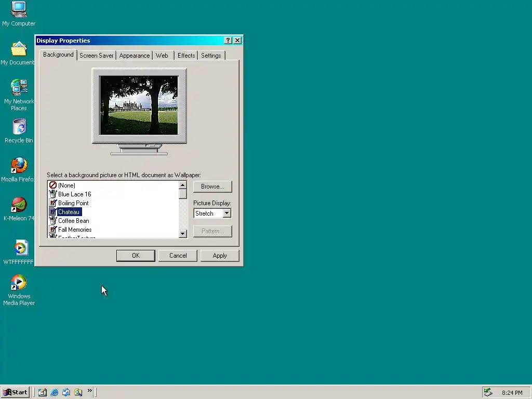Switch to the Appearance tab
The width and height of the screenshot is (532, 399).
[135, 55]
